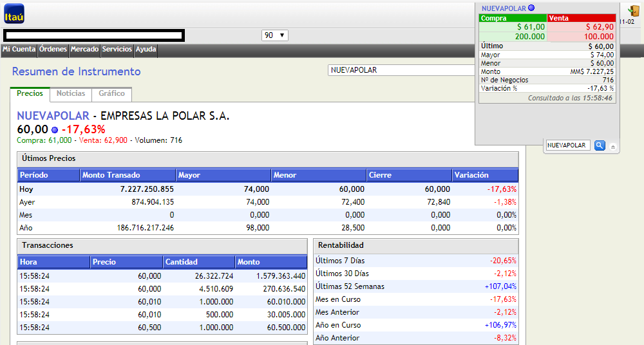644x345 pixels.
Task: Click Hoy monto 7.227.250.855
Action: (147, 189)
